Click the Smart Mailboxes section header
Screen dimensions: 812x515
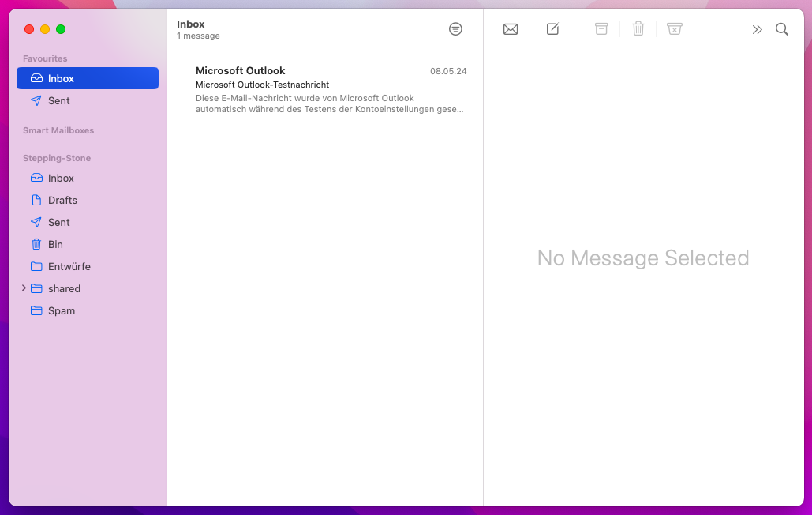point(58,130)
